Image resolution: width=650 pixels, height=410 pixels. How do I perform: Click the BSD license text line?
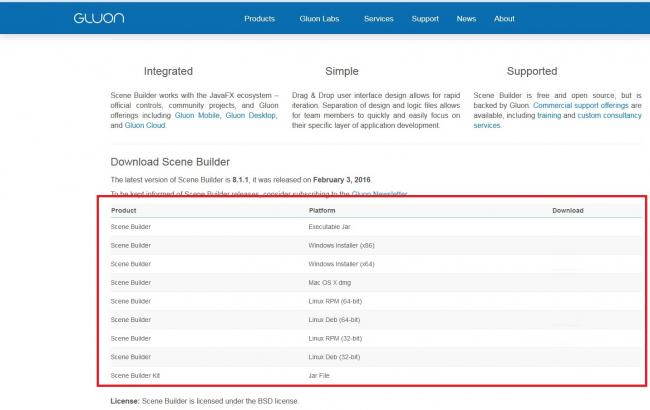point(204,401)
